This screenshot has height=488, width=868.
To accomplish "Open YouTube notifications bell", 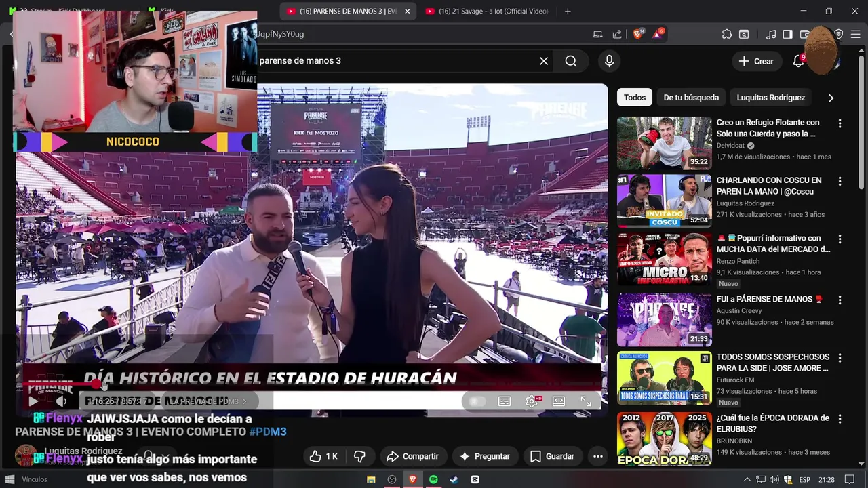I will click(x=799, y=61).
